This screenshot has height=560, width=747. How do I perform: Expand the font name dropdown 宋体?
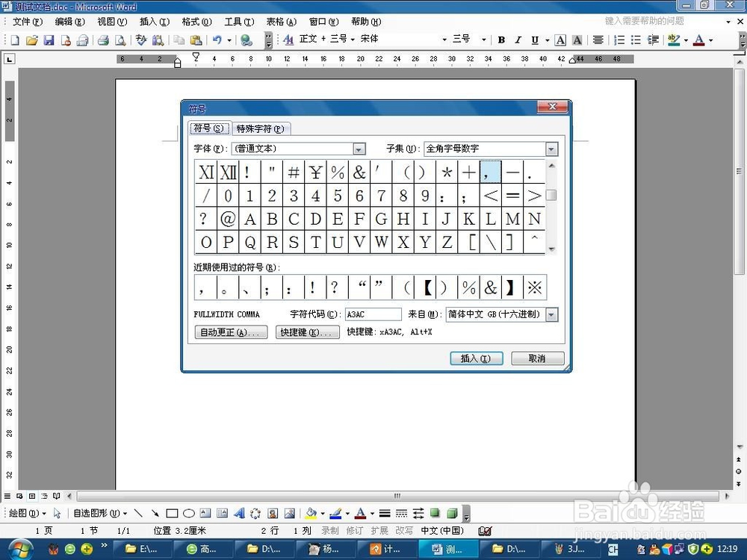point(444,40)
